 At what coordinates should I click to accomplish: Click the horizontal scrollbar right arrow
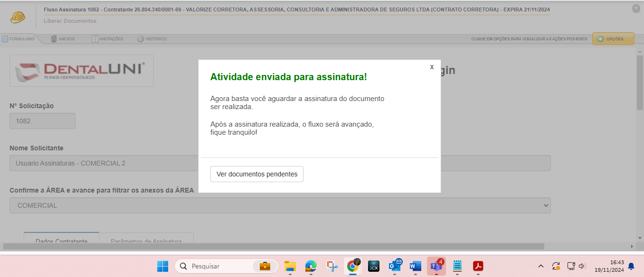coord(632,247)
